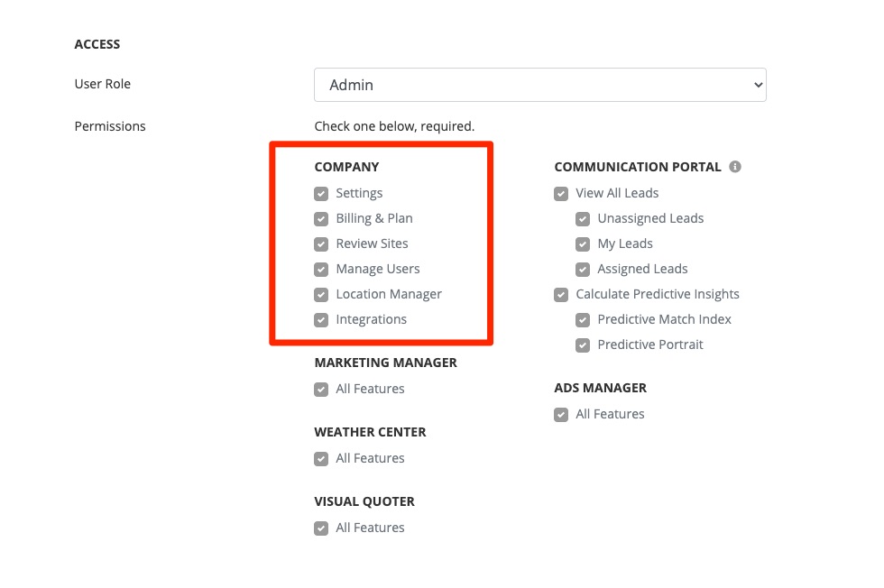884x588 pixels.
Task: Click the Admin role select arrow
Action: (x=757, y=85)
